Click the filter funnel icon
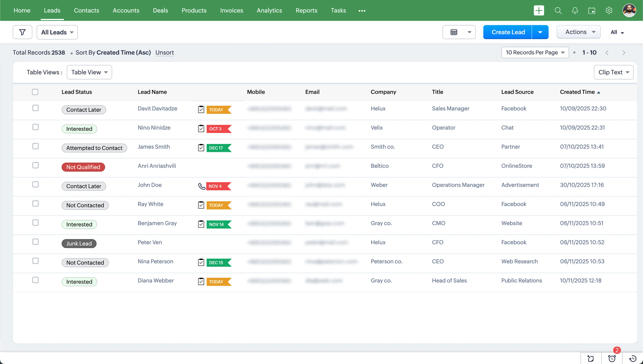The height and width of the screenshot is (364, 643). click(22, 32)
